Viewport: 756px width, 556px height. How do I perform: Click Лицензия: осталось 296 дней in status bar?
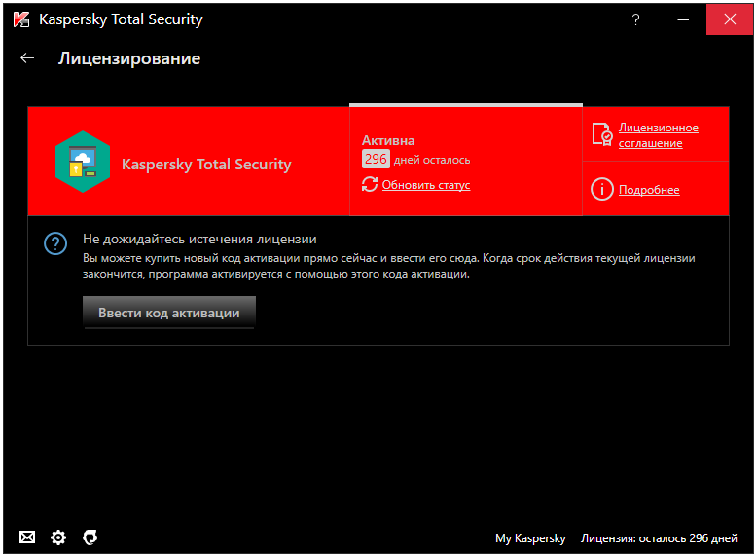click(x=659, y=537)
